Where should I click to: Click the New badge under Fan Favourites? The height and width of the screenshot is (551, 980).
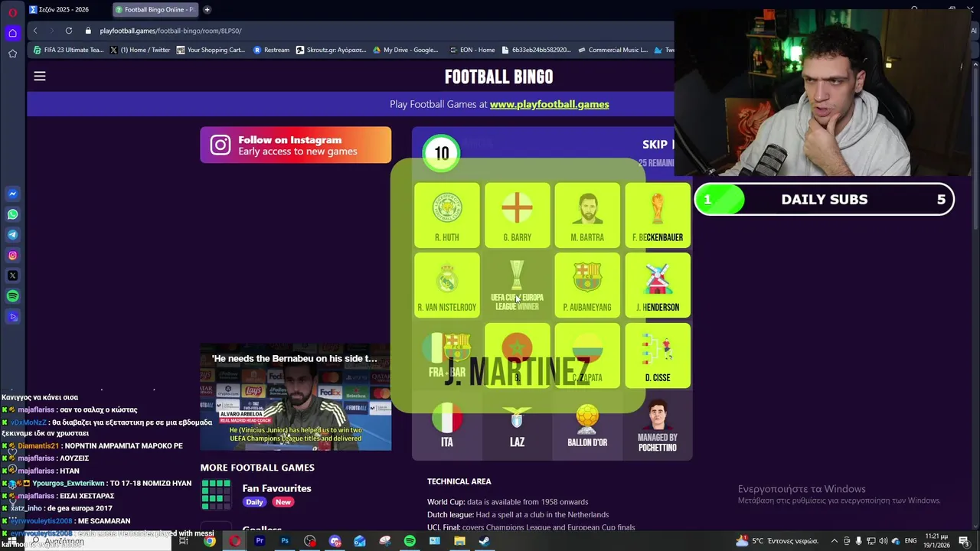coord(283,502)
